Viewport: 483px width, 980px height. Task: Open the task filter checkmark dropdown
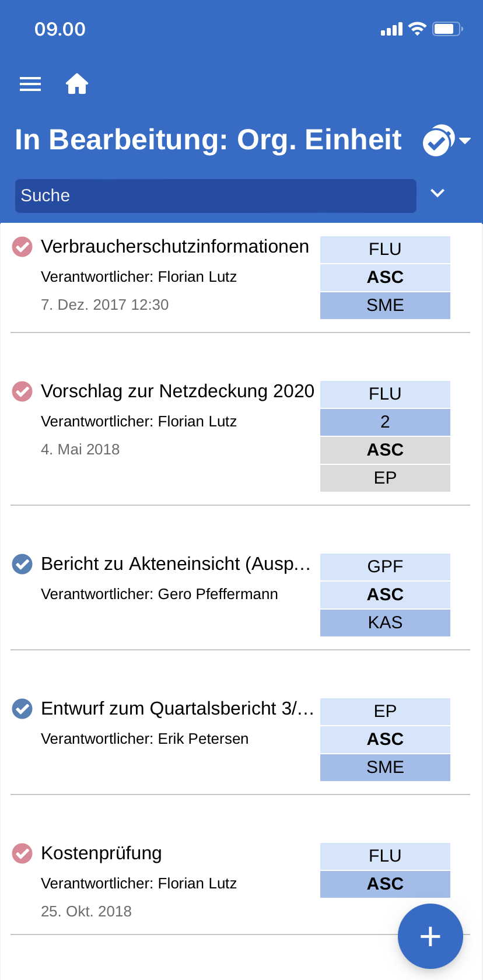(x=446, y=141)
